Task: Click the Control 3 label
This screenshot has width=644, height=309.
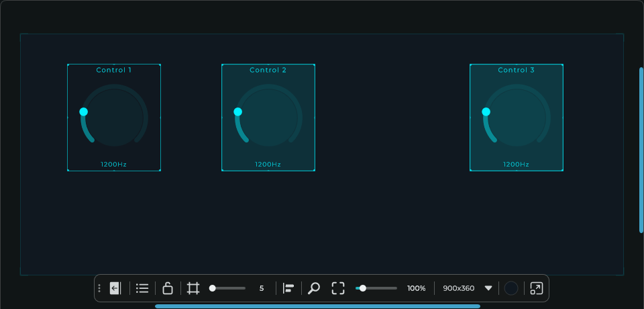Action: 517,71
